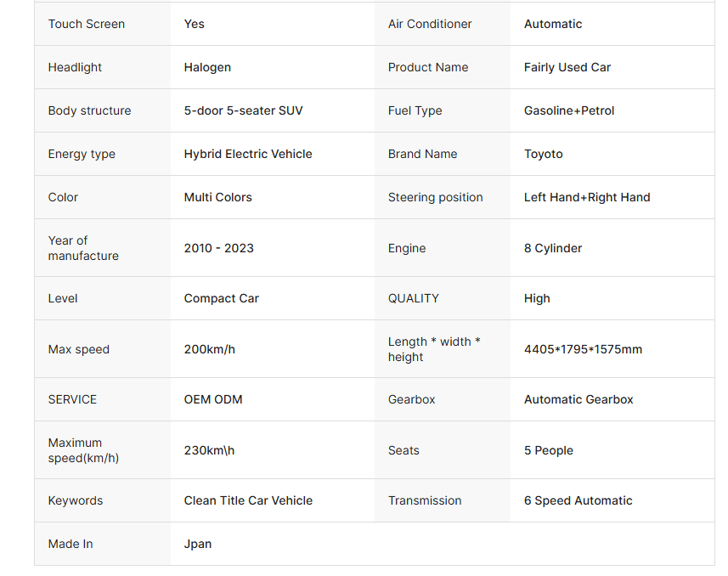Click Clean Title Car Vehicle keywords
This screenshot has width=728, height=576.
pyautogui.click(x=248, y=500)
